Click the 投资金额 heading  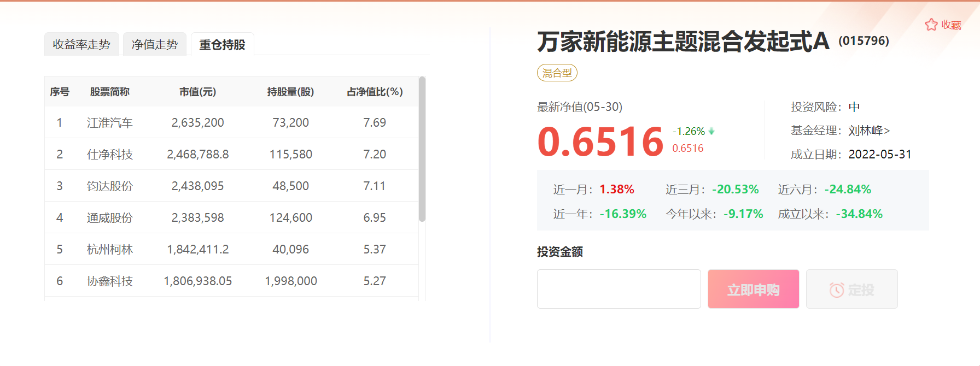560,252
